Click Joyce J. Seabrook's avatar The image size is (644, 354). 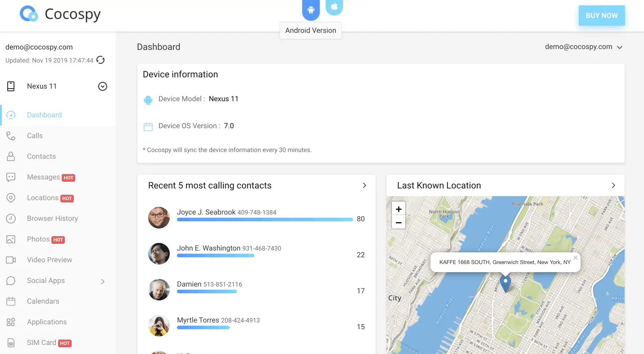coord(159,218)
